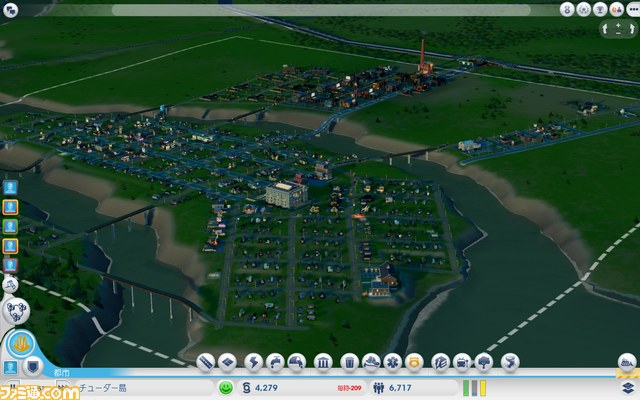This screenshot has height=400, width=640.
Task: Switch to region view icon
Action: (16, 311)
